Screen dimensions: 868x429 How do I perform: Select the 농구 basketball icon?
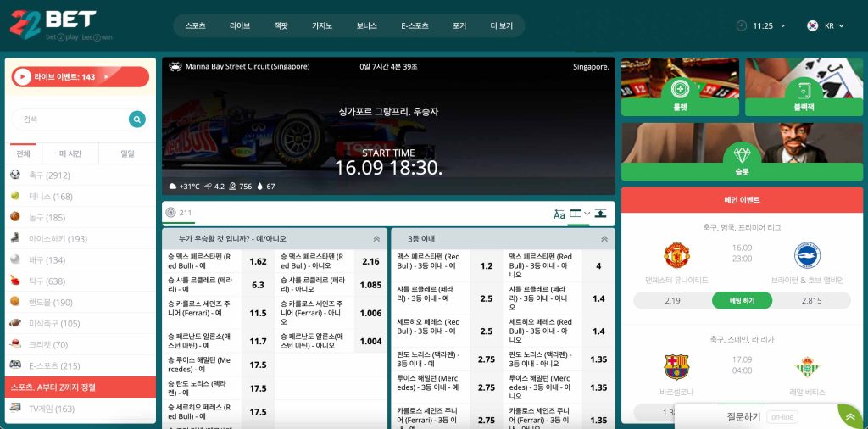point(15,217)
